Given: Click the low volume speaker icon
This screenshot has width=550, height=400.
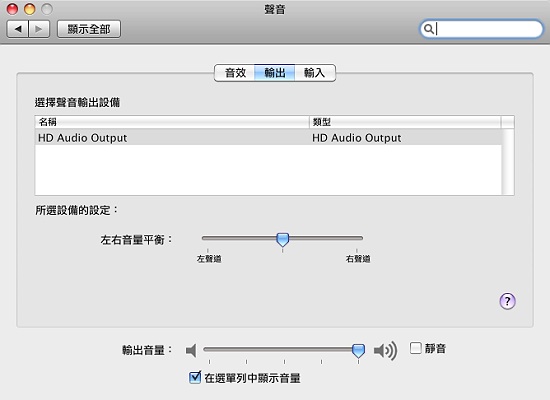Looking at the screenshot, I should pos(191,350).
